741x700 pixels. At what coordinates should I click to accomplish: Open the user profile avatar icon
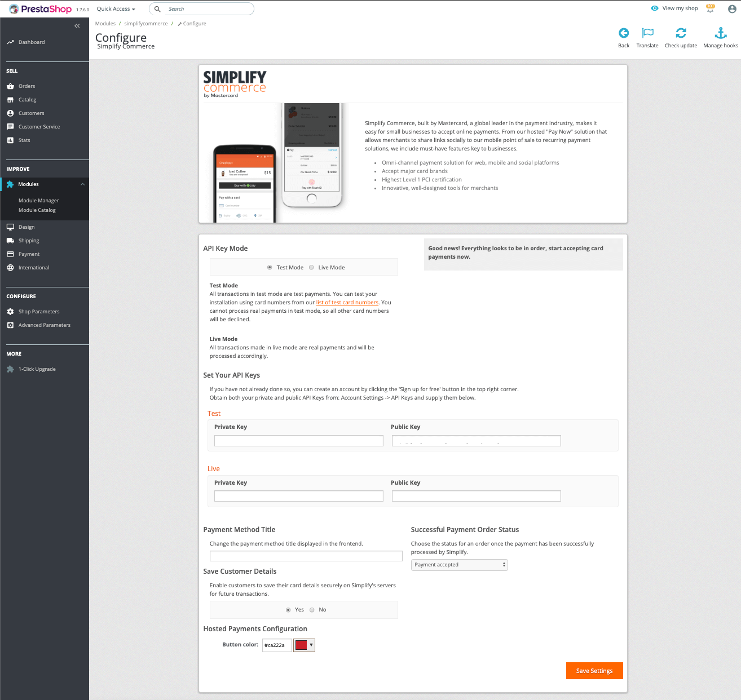coord(732,8)
